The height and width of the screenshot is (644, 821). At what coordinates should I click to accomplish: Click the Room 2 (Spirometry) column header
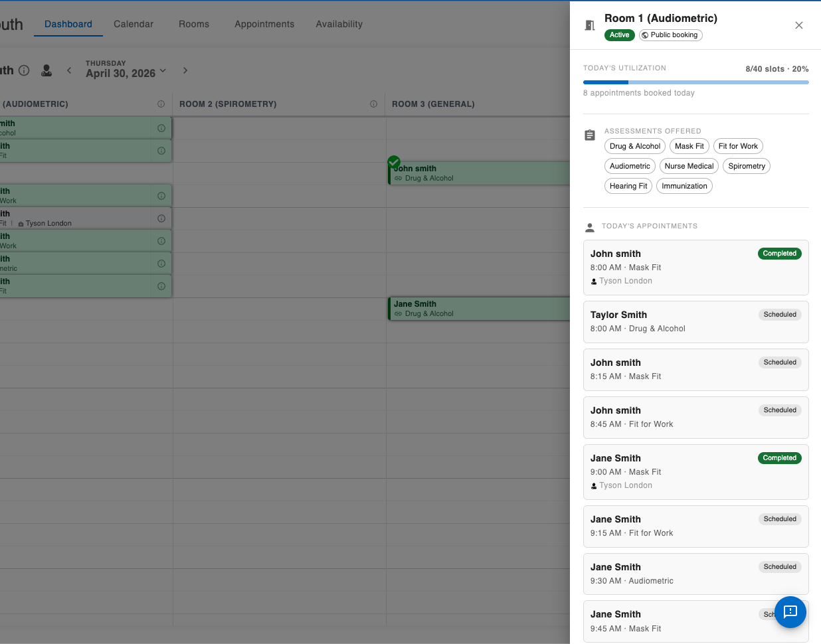(x=228, y=104)
